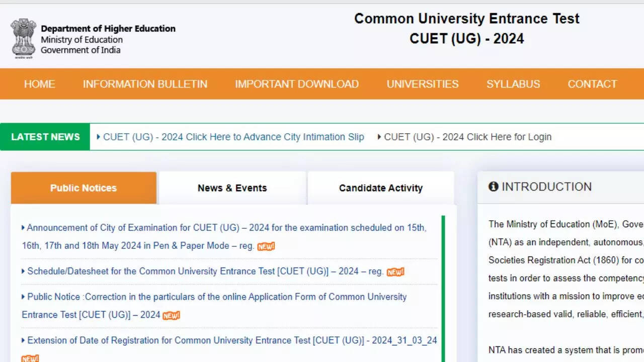This screenshot has width=644, height=362.
Task: Select CONTACT in the navigation bar
Action: click(592, 84)
